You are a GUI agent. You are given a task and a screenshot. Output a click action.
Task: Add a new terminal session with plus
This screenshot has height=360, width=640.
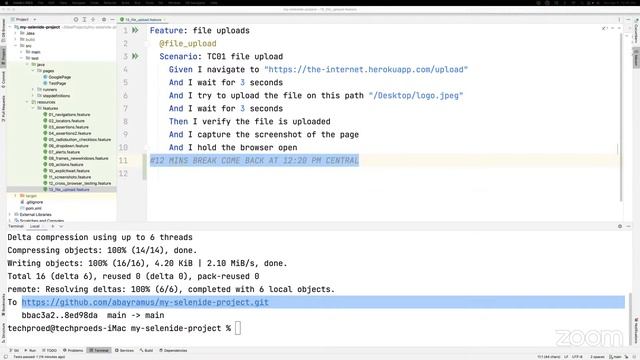pyautogui.click(x=53, y=226)
